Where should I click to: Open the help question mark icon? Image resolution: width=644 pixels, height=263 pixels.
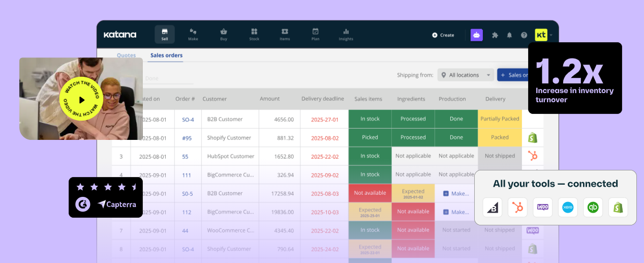pyautogui.click(x=524, y=35)
